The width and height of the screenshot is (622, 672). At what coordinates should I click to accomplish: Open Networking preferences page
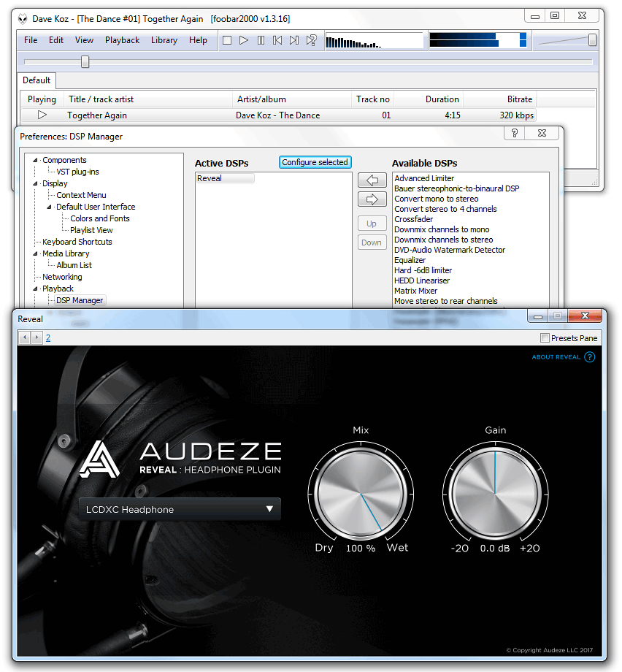coord(62,278)
